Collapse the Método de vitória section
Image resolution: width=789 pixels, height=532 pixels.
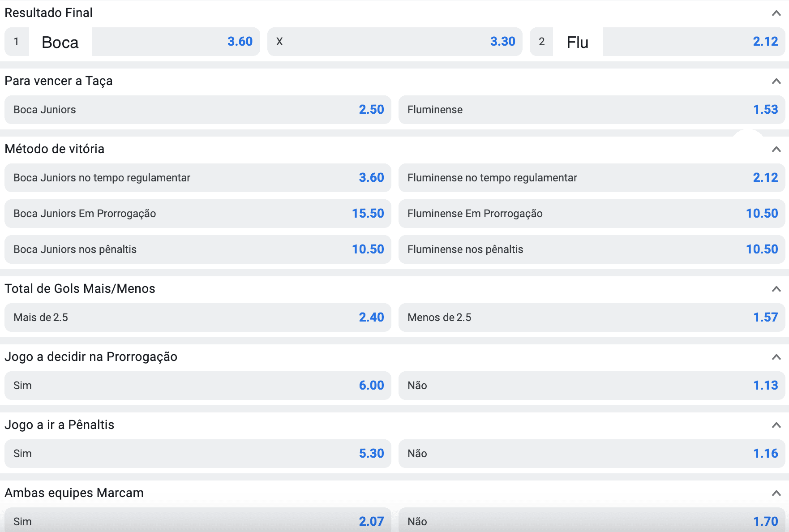[776, 149]
